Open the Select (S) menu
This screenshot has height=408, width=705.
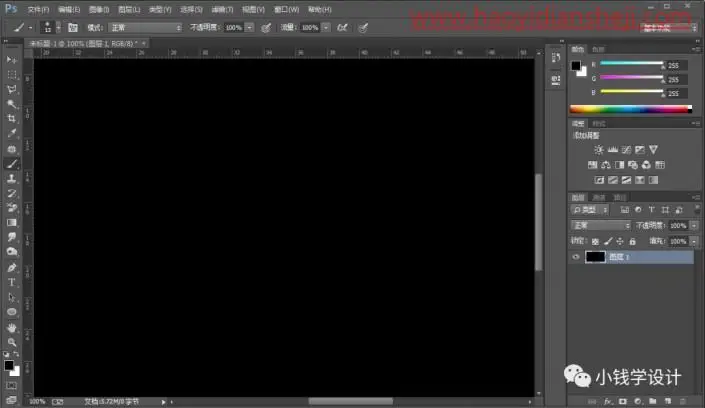coord(191,9)
